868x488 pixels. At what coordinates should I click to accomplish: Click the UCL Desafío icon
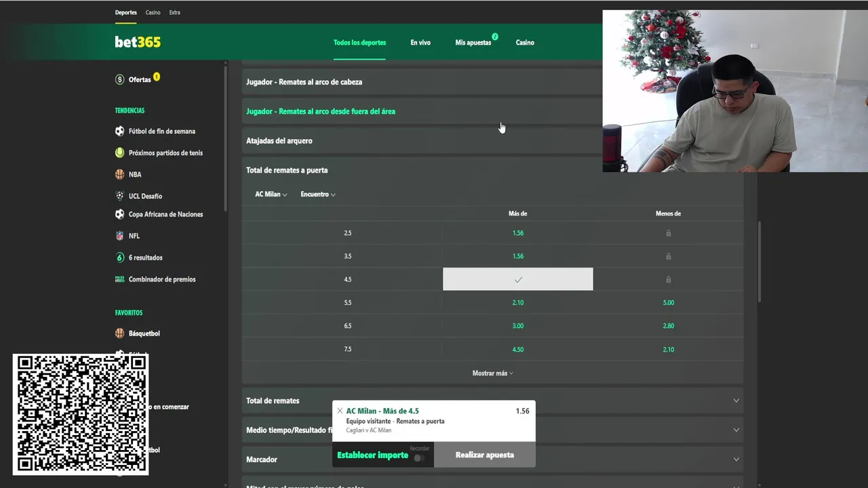click(120, 196)
